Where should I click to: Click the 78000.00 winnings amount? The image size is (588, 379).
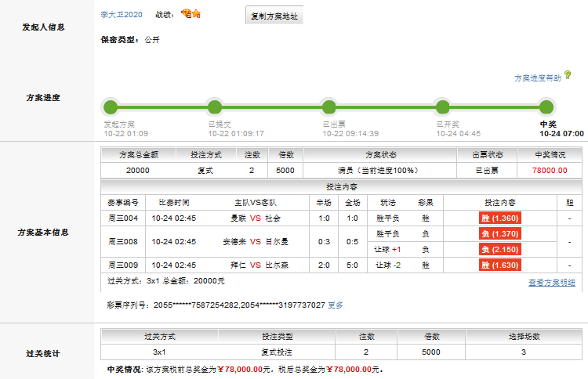click(x=549, y=170)
